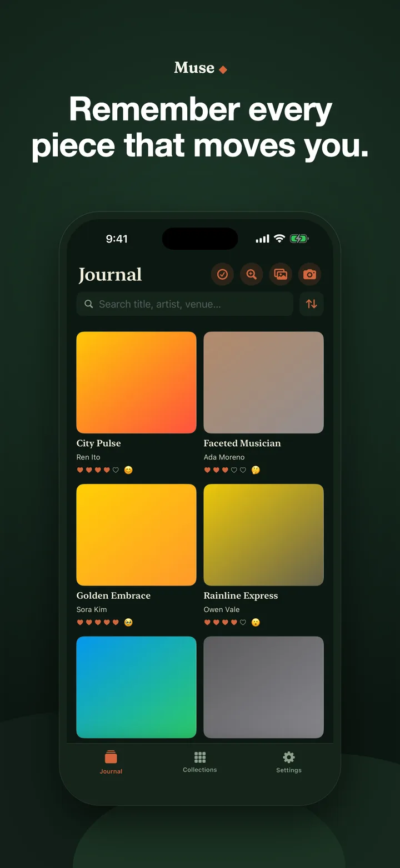This screenshot has height=868, width=400.
Task: Tap the heart rating row under Golden Embrace
Action: click(x=98, y=623)
